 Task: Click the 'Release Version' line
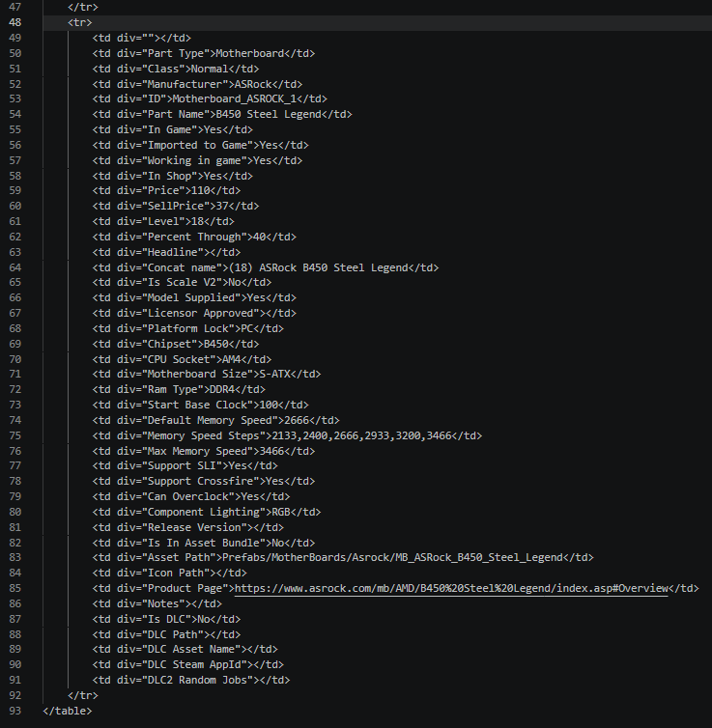(187, 527)
